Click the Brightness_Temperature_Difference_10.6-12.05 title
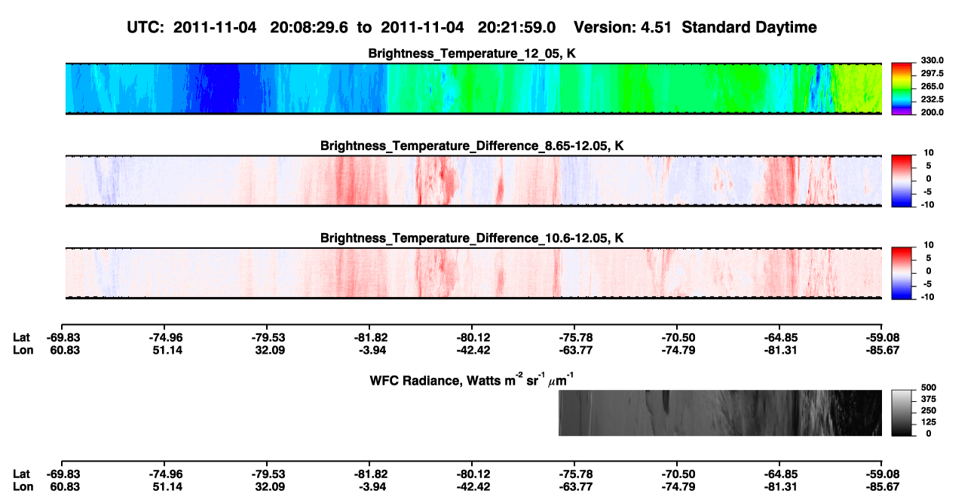The width and height of the screenshot is (980, 503). pos(473,238)
